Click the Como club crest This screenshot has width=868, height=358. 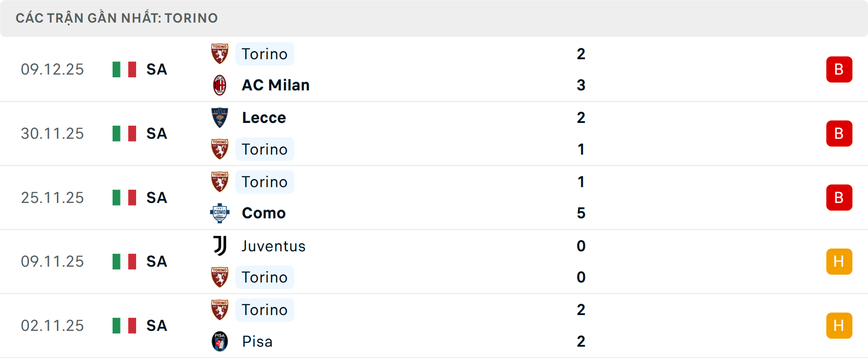click(x=220, y=213)
